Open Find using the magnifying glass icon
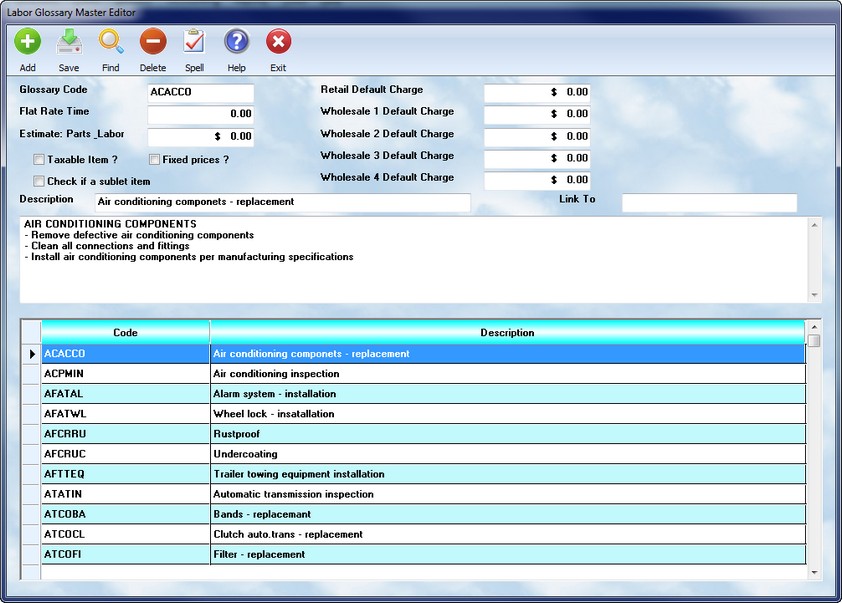Viewport: 842px width, 603px height. pyautogui.click(x=110, y=42)
